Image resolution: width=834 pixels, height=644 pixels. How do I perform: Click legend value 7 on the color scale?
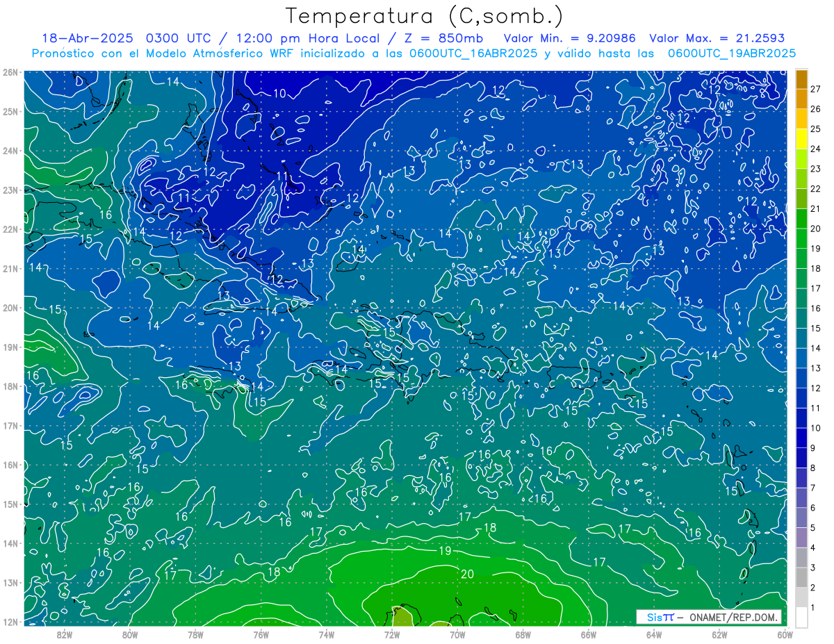click(813, 488)
